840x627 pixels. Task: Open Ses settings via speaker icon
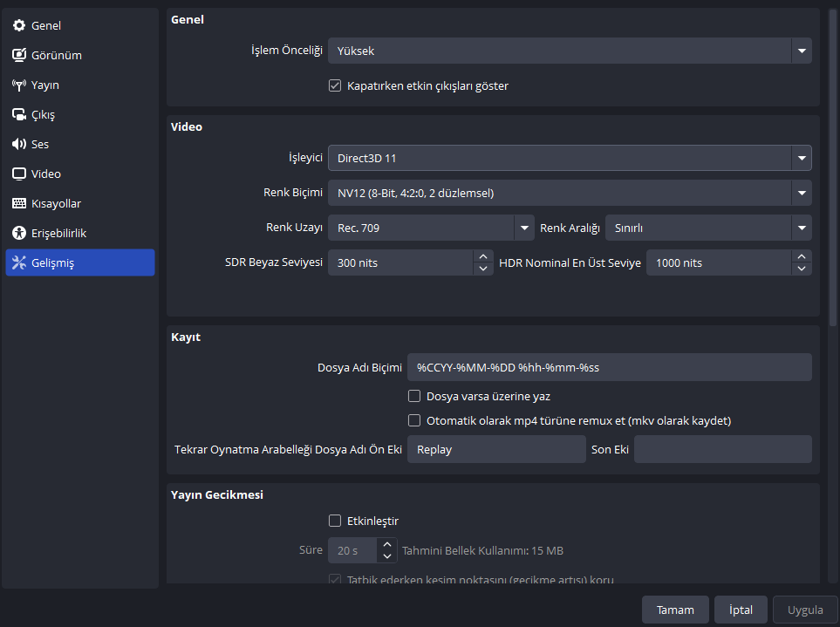19,145
